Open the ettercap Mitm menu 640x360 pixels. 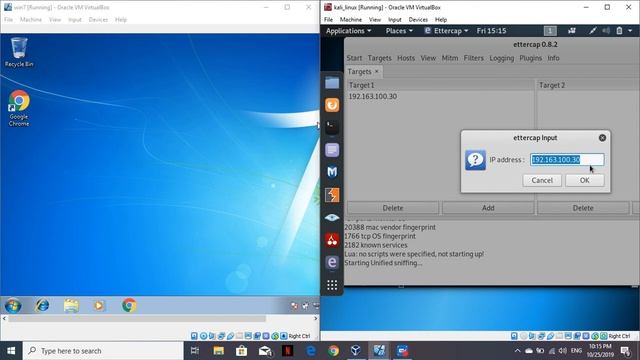[450, 58]
